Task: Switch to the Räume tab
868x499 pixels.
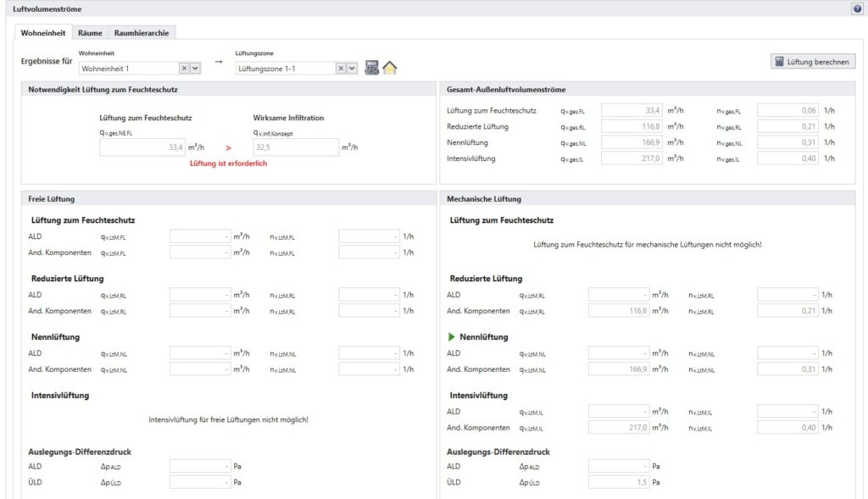Action: pyautogui.click(x=90, y=33)
